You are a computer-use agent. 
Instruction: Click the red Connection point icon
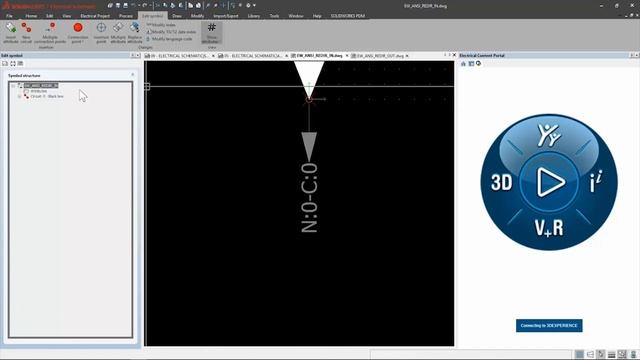78,28
